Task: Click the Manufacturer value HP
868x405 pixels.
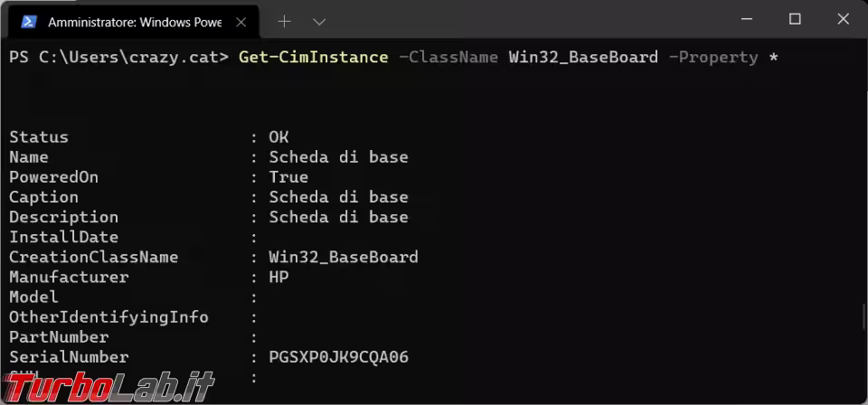Action: (278, 278)
